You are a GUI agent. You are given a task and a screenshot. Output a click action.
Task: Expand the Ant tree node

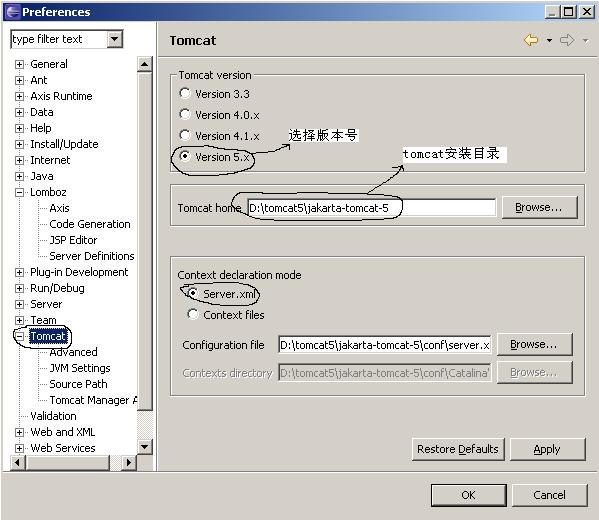(19, 80)
